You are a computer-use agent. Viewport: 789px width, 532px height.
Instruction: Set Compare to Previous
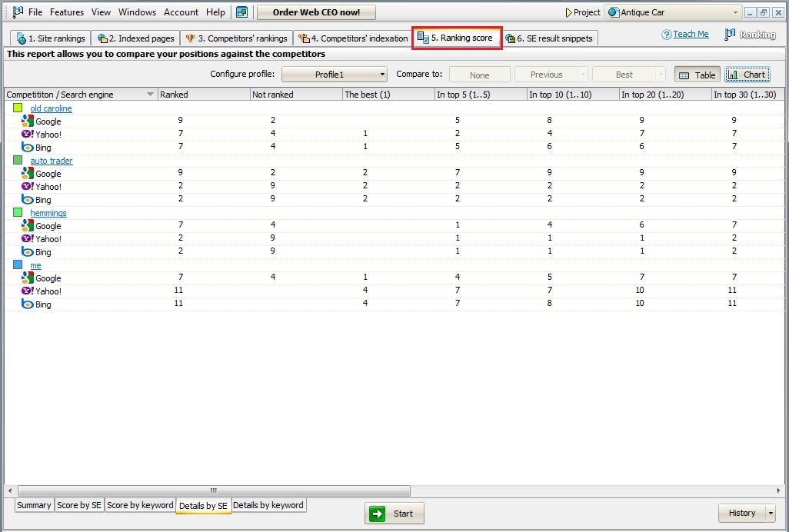(x=547, y=75)
